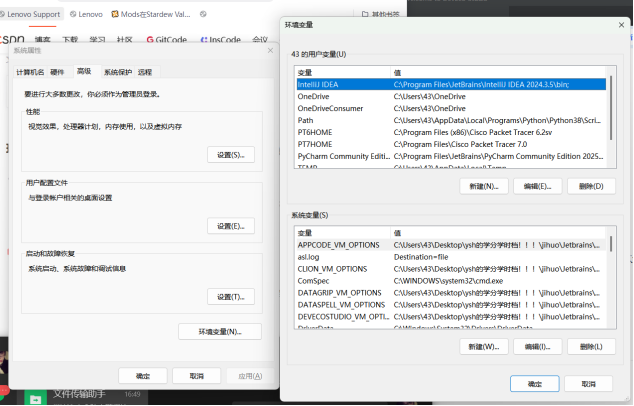Open 启动和故障恢复 settings with 设置(T) button
The image size is (634, 406).
(x=231, y=297)
